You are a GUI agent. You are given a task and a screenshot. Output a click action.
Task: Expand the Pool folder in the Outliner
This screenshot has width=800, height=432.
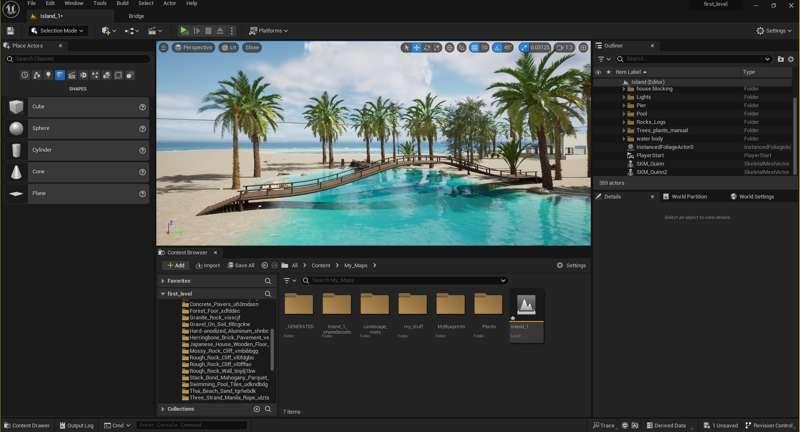point(623,114)
